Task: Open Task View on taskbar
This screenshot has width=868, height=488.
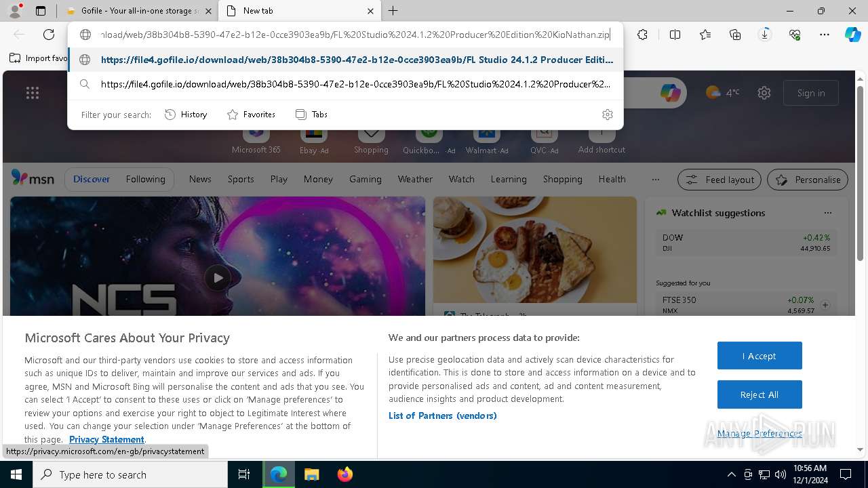Action: 244,474
